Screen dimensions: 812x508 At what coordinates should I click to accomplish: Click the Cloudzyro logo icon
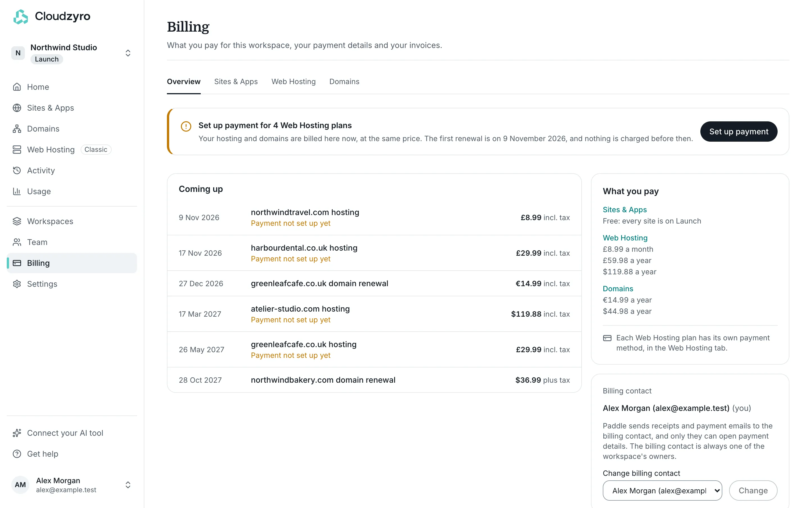click(21, 16)
